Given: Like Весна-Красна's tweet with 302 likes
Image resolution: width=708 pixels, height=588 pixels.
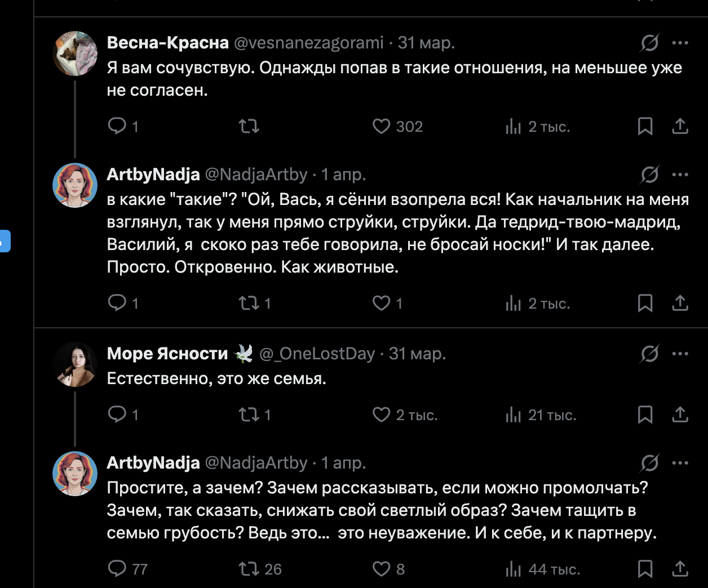Looking at the screenshot, I should (382, 127).
